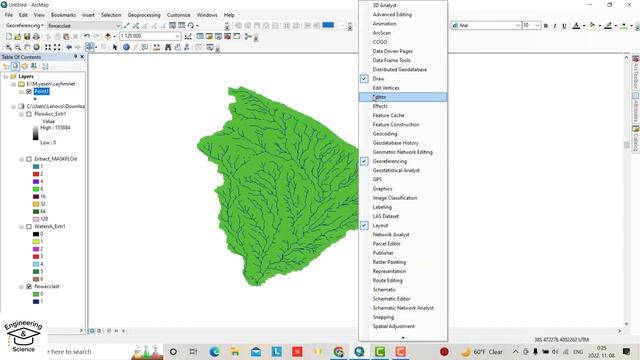640x360 pixels.
Task: Uncheck the flowacclast layer checkbox
Action: pyautogui.click(x=29, y=287)
